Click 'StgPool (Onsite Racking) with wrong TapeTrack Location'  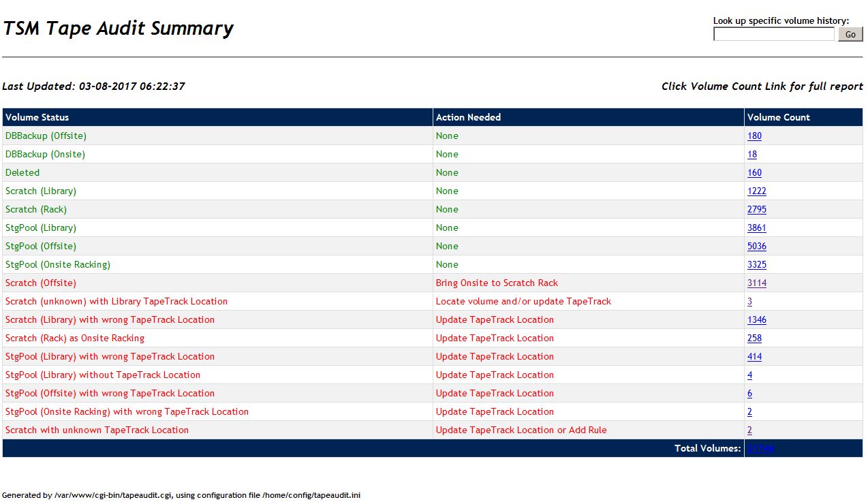tap(127, 412)
